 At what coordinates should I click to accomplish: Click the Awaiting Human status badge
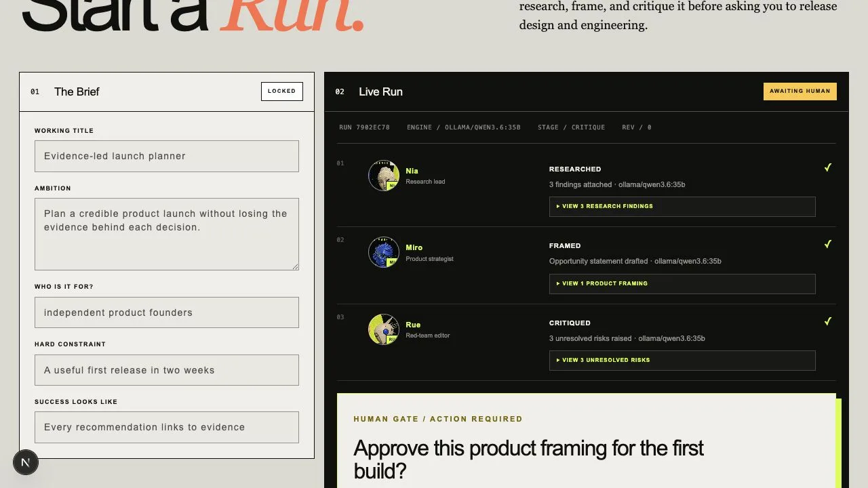click(800, 91)
